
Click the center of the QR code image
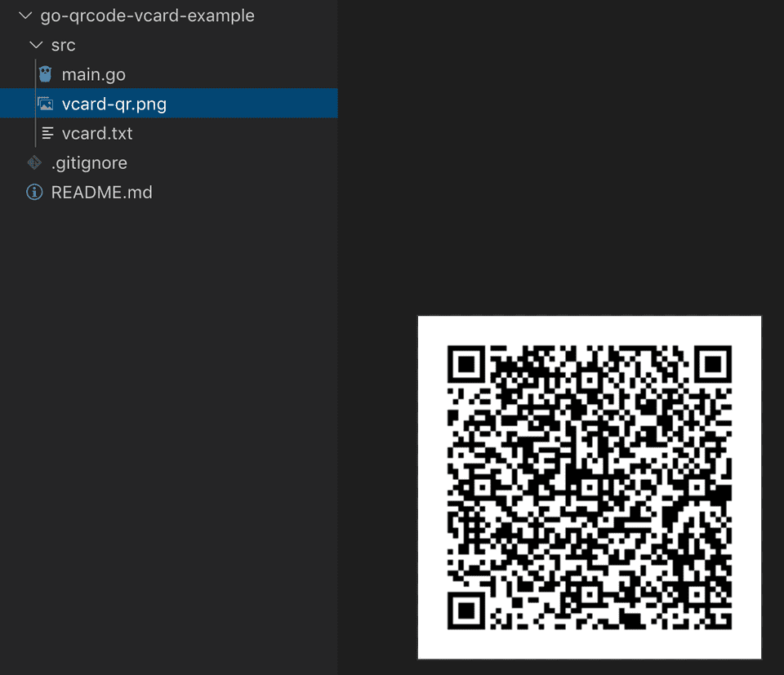coord(589,487)
